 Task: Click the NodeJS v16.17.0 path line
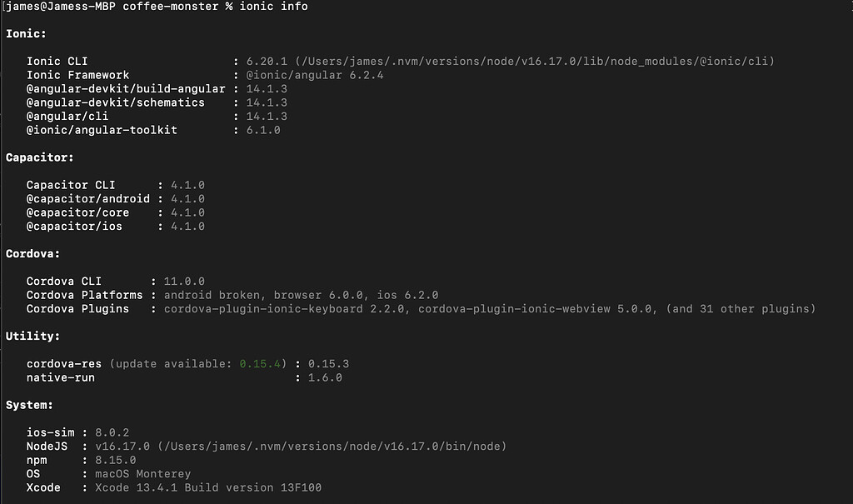pos(301,447)
